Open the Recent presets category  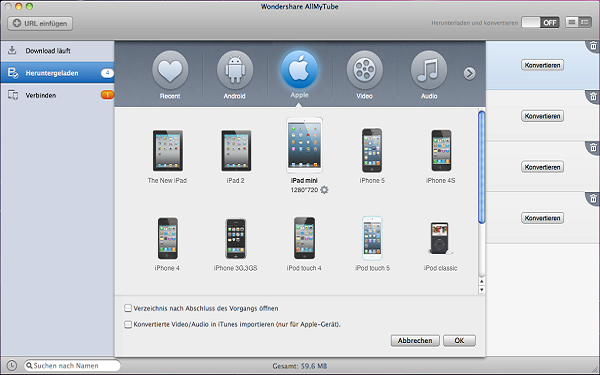pos(170,75)
